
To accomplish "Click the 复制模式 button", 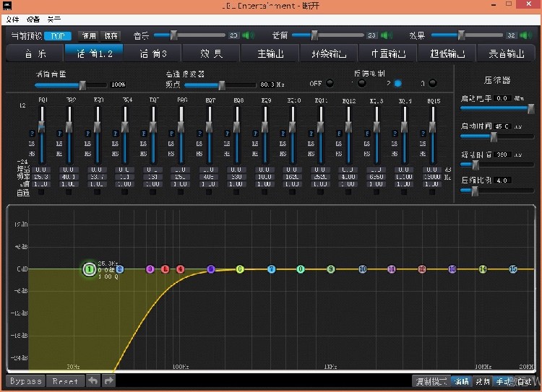I will click(x=431, y=381).
